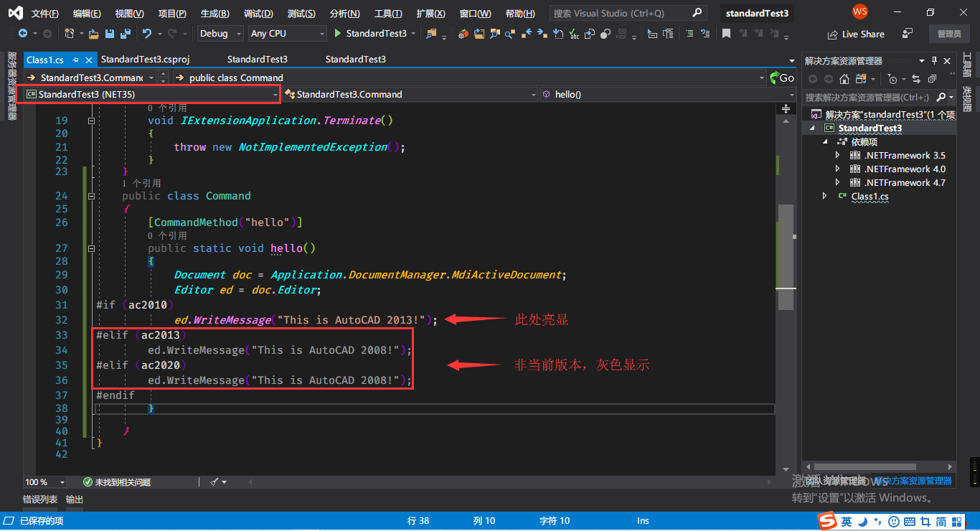
Task: Click the Find in Files folder-search icon
Action: point(431,34)
